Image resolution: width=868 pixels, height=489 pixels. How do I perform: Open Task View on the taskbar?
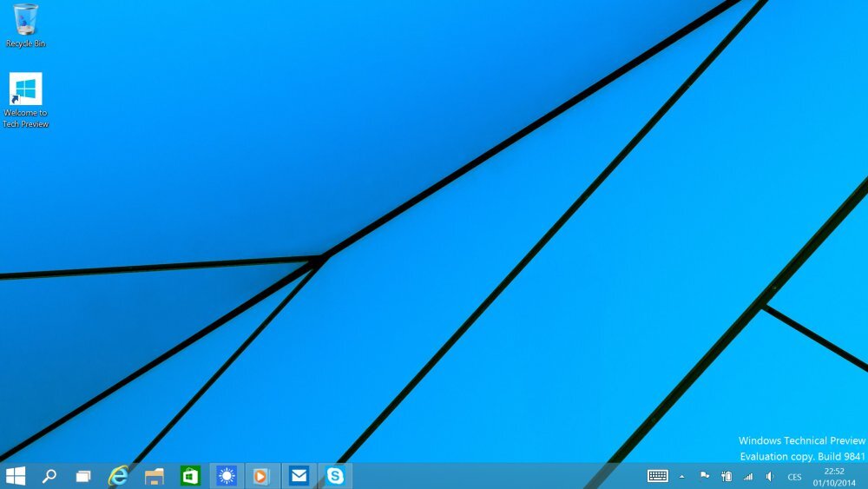point(83,476)
